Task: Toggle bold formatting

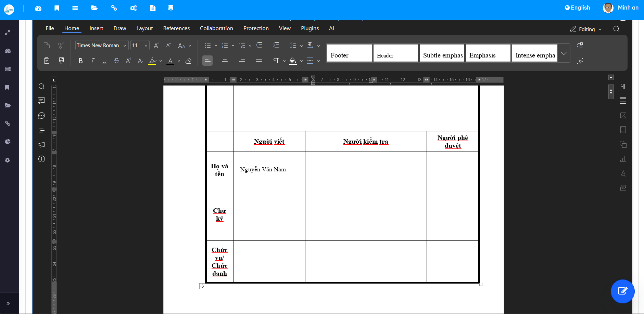Action: click(80, 61)
